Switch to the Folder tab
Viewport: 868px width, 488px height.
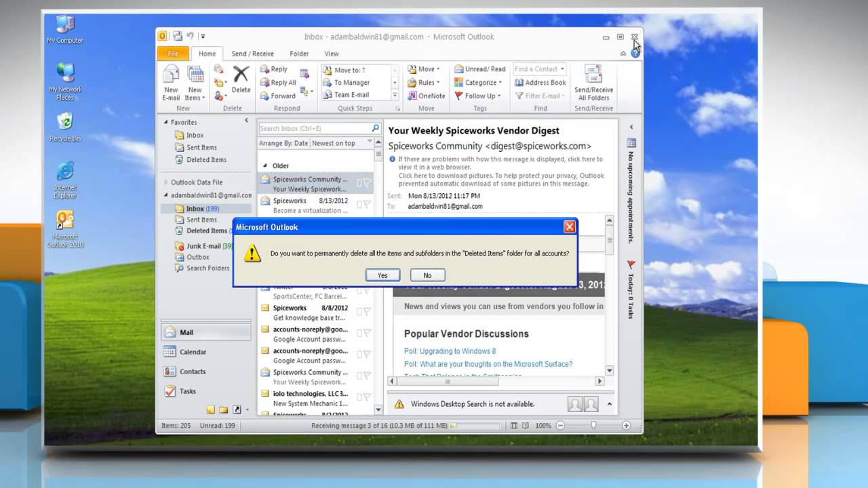coord(299,54)
